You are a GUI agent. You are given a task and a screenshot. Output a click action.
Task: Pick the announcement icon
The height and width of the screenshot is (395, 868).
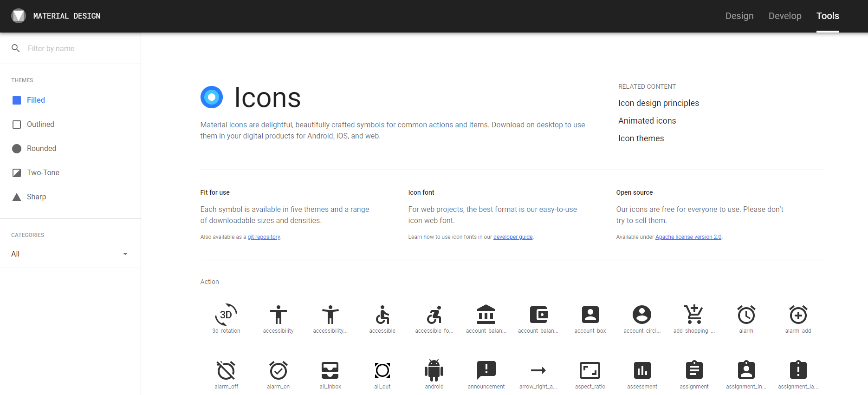click(x=486, y=370)
